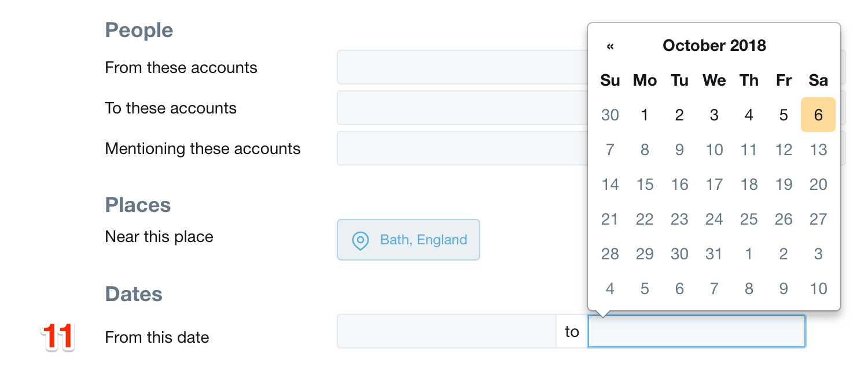This screenshot has width=868, height=374.
Task: Choose October 31 in the date picker
Action: click(714, 254)
